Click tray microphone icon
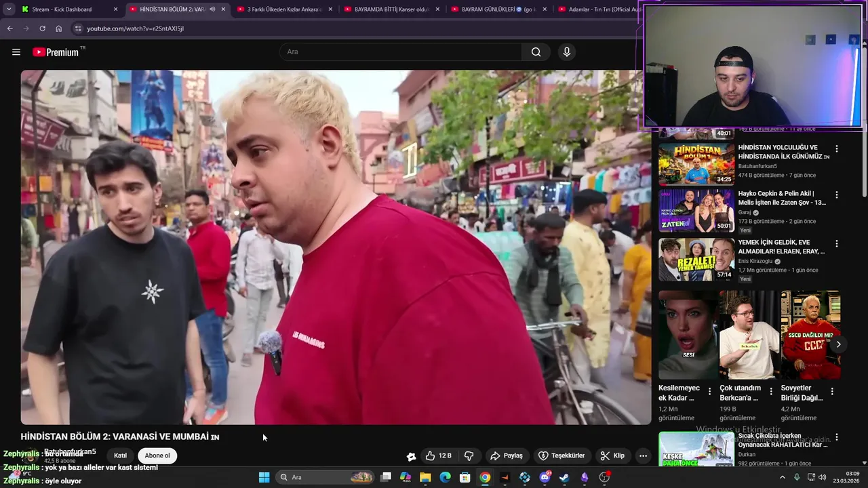868x488 pixels. [797, 477]
